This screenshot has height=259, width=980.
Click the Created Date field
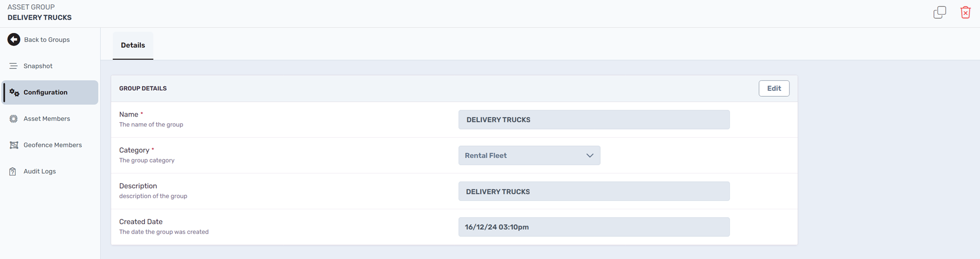(x=594, y=227)
